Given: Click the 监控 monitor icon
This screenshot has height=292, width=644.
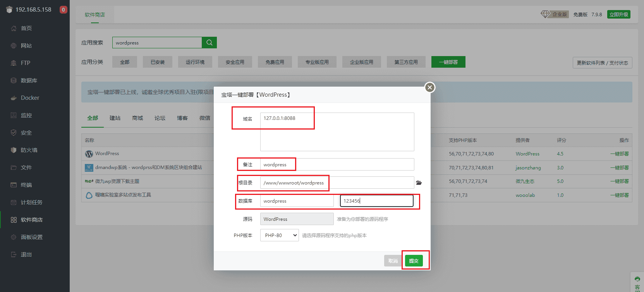Looking at the screenshot, I should click(x=14, y=115).
